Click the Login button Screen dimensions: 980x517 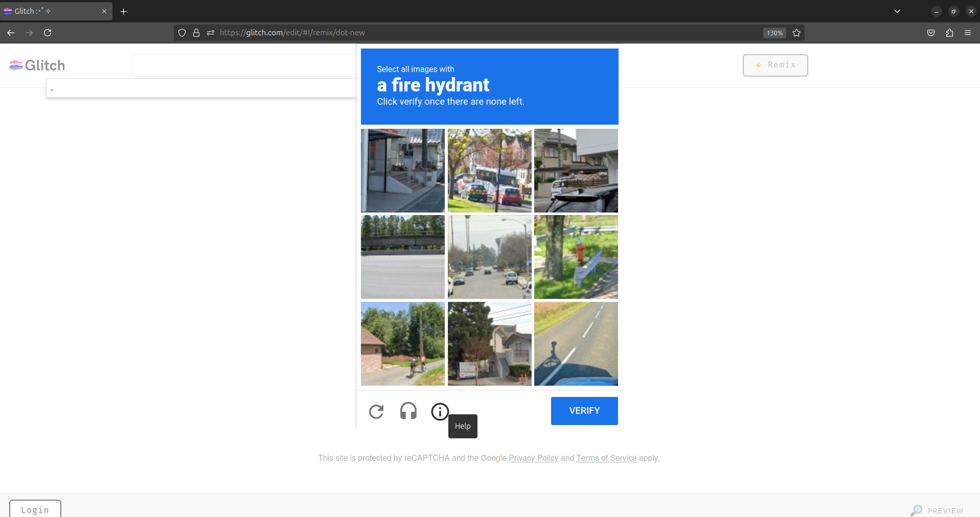click(x=35, y=509)
